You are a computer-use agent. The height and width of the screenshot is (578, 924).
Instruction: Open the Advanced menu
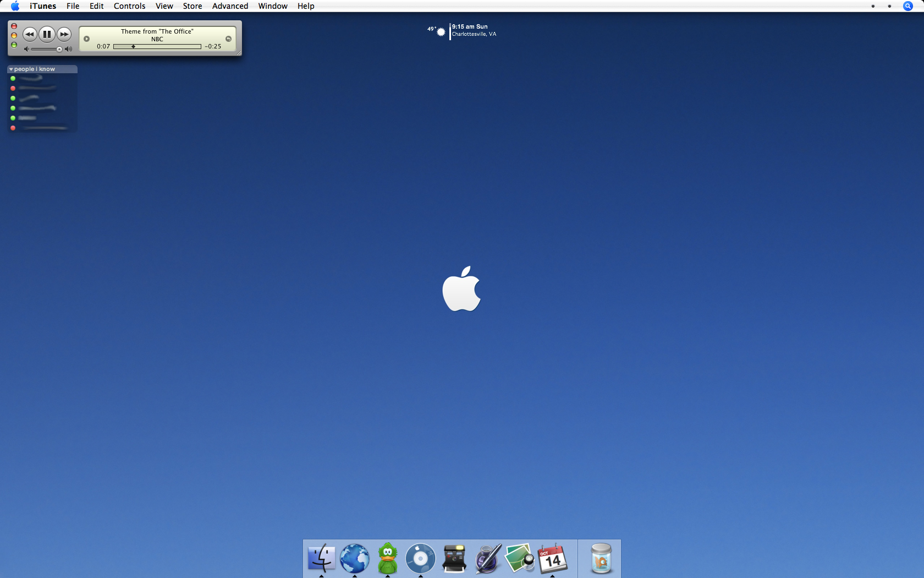(x=230, y=6)
